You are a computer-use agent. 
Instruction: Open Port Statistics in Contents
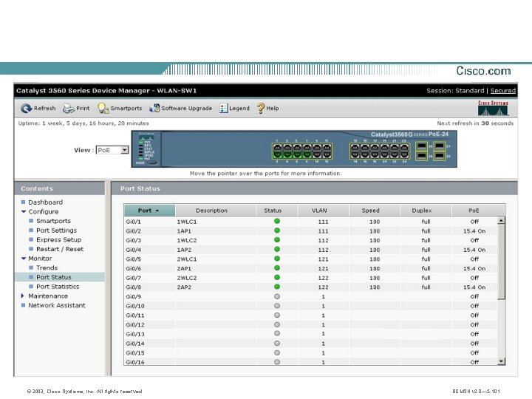point(58,287)
